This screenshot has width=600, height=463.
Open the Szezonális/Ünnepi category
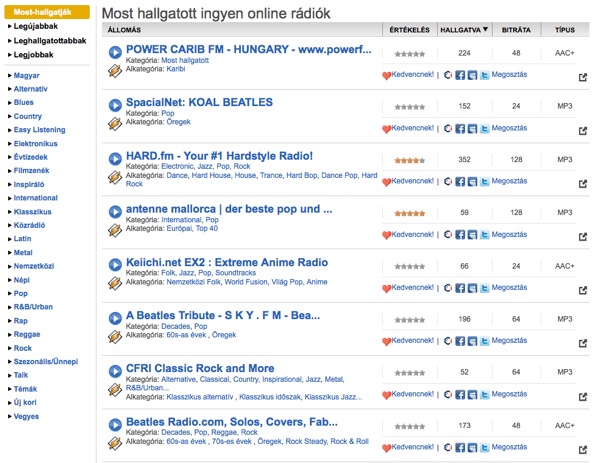[46, 361]
